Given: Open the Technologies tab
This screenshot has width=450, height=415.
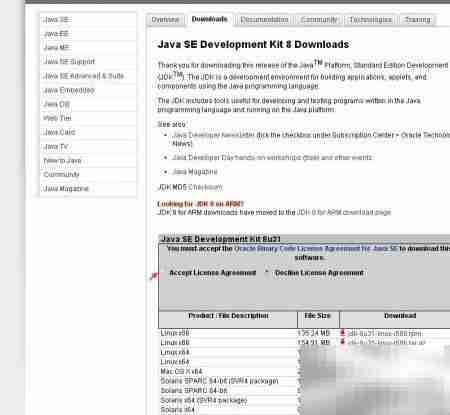Looking at the screenshot, I should point(370,20).
